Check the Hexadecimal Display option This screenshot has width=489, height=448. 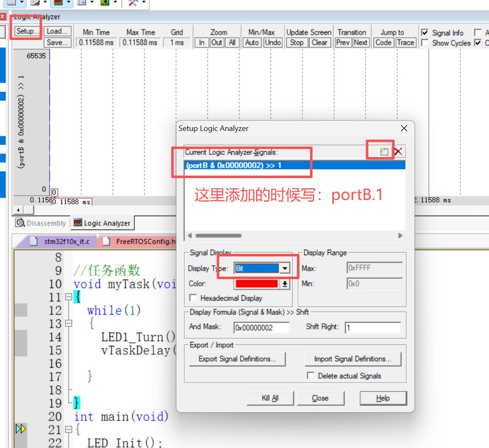click(193, 298)
